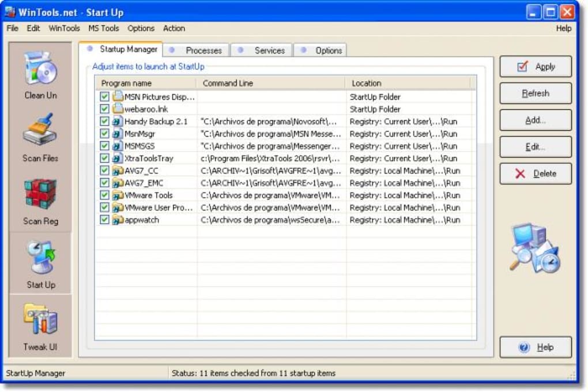The width and height of the screenshot is (588, 392).
Task: Toggle the MSMSGS checkbox
Action: 104,146
